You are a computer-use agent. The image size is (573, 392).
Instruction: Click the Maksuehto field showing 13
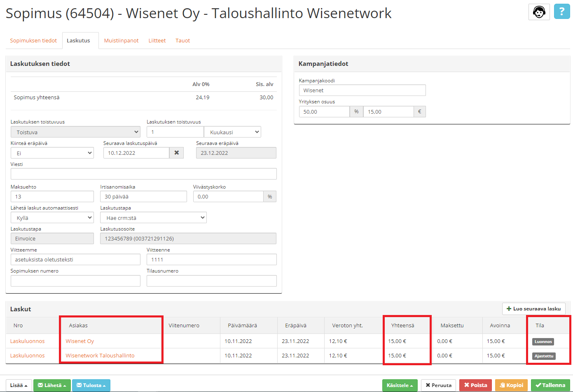coord(52,196)
